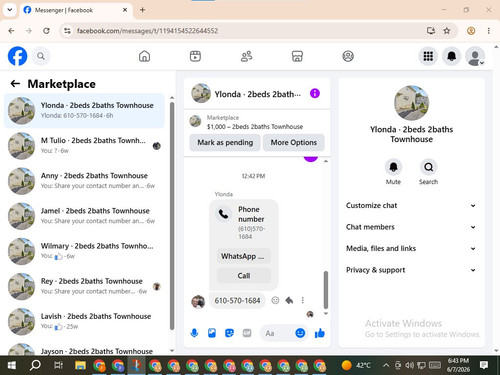Open the Facebook search magnifier
This screenshot has width=500, height=375.
pos(41,56)
